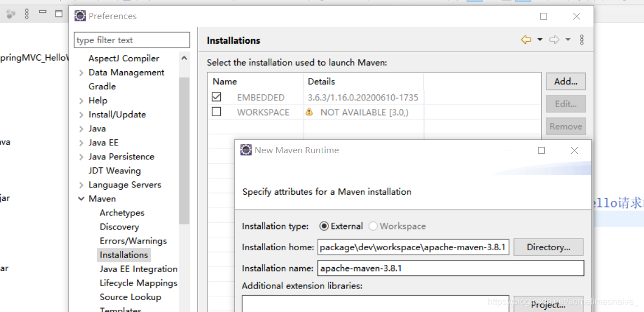Viewport: 644px width, 312px height.
Task: Expand the Install/Update tree node
Action: [x=81, y=114]
